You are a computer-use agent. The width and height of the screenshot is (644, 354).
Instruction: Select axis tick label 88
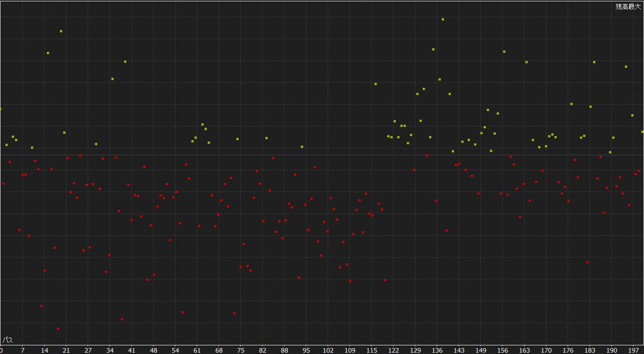285,350
